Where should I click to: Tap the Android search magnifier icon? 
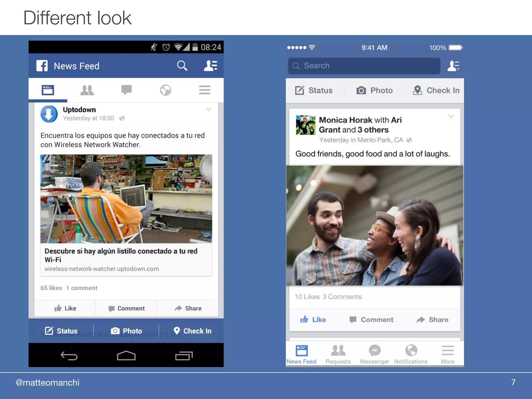(x=182, y=66)
